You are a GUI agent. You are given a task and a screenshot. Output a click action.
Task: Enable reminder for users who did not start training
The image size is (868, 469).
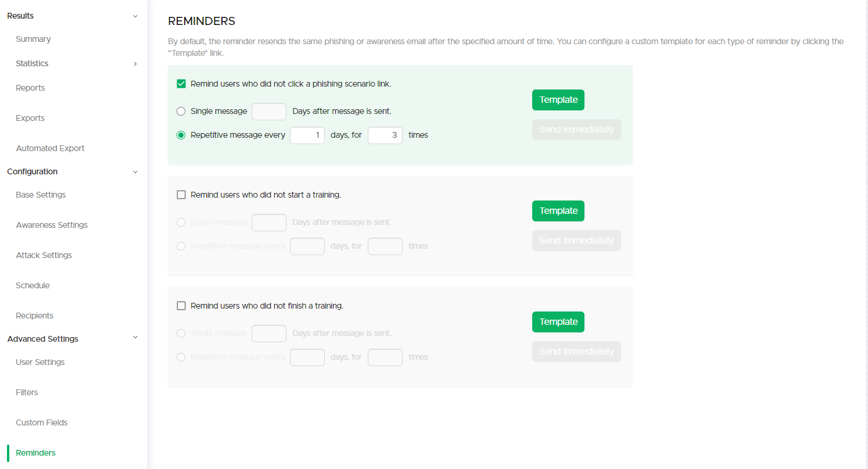pyautogui.click(x=181, y=195)
